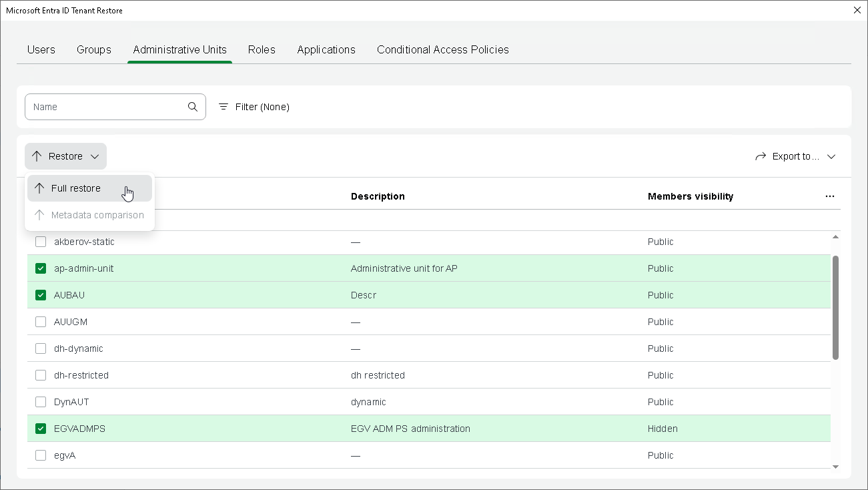Focus the Name search field
The image size is (868, 490).
pyautogui.click(x=107, y=107)
